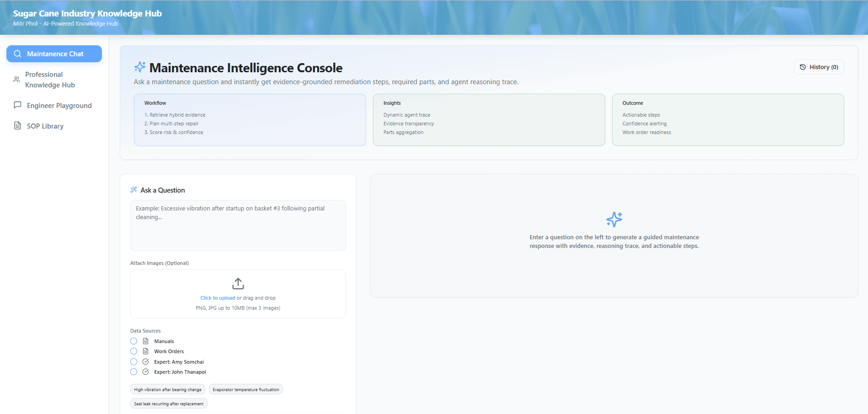This screenshot has height=414, width=868.
Task: Open the SOP Library
Action: (x=54, y=126)
